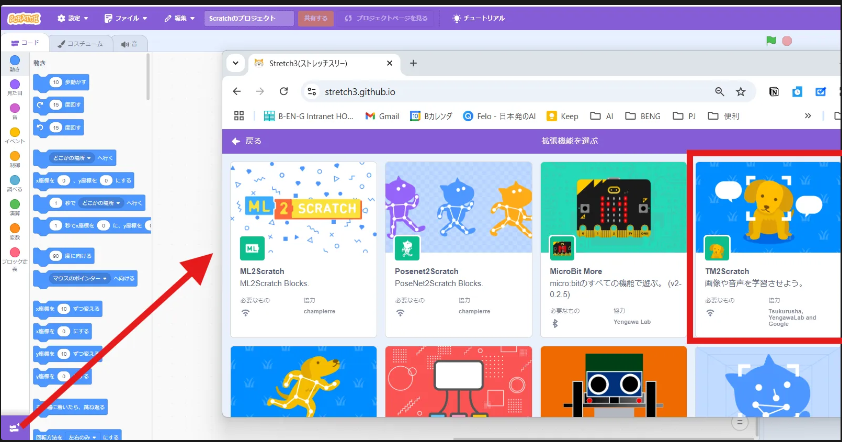Open the Felo - 日本発のAI bookmark
The height and width of the screenshot is (442, 842).
point(499,116)
